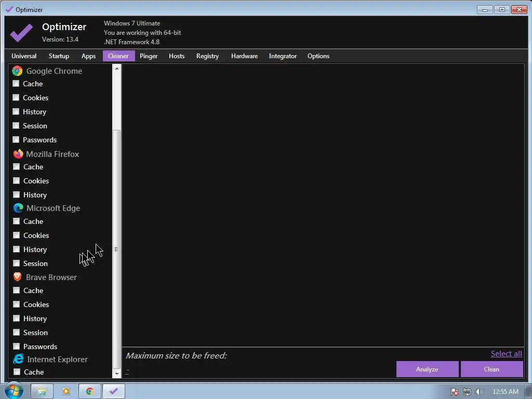Click the Action Center flag tray icon
Viewport: 532px width, 399px height.
tap(454, 392)
